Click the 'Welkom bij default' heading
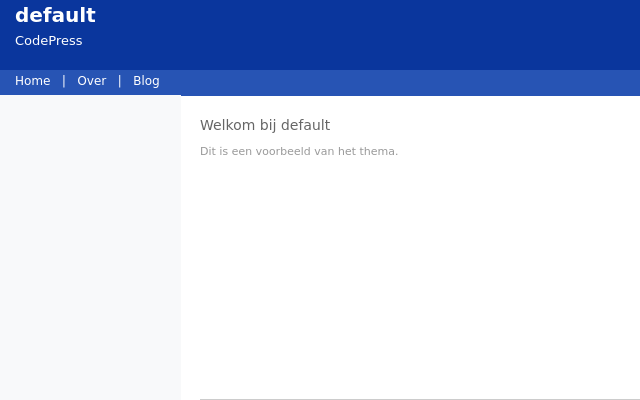 click(265, 125)
